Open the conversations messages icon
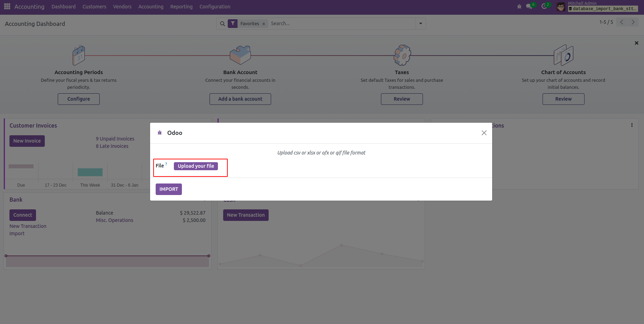This screenshot has height=324, width=644. click(x=529, y=7)
